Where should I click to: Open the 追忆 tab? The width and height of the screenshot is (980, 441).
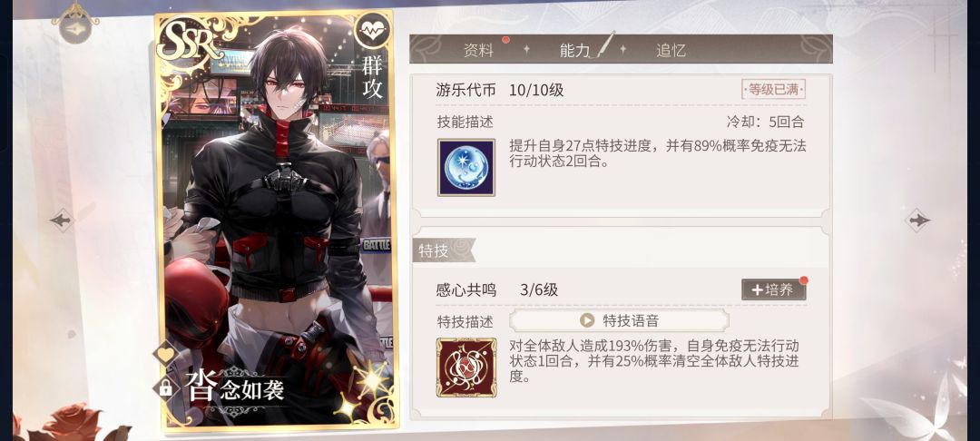671,50
